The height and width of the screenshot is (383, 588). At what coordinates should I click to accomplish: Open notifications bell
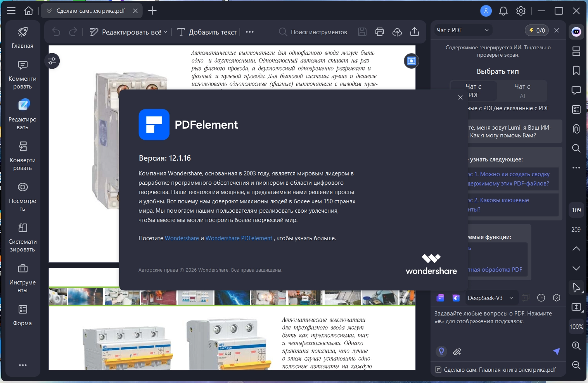[503, 11]
